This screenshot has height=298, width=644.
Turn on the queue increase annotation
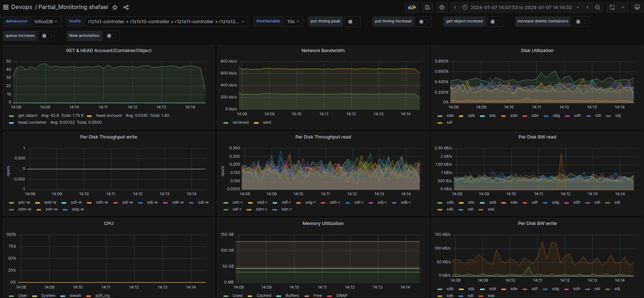(46, 36)
